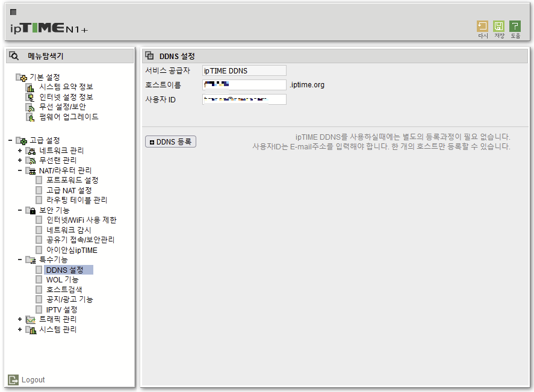Click the NAT/라우터 관리 icon

click(x=31, y=170)
